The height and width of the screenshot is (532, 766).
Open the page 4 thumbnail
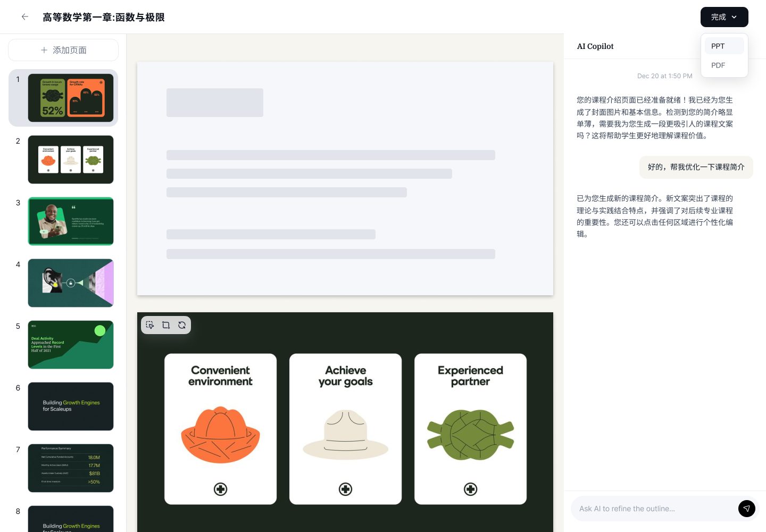71,283
